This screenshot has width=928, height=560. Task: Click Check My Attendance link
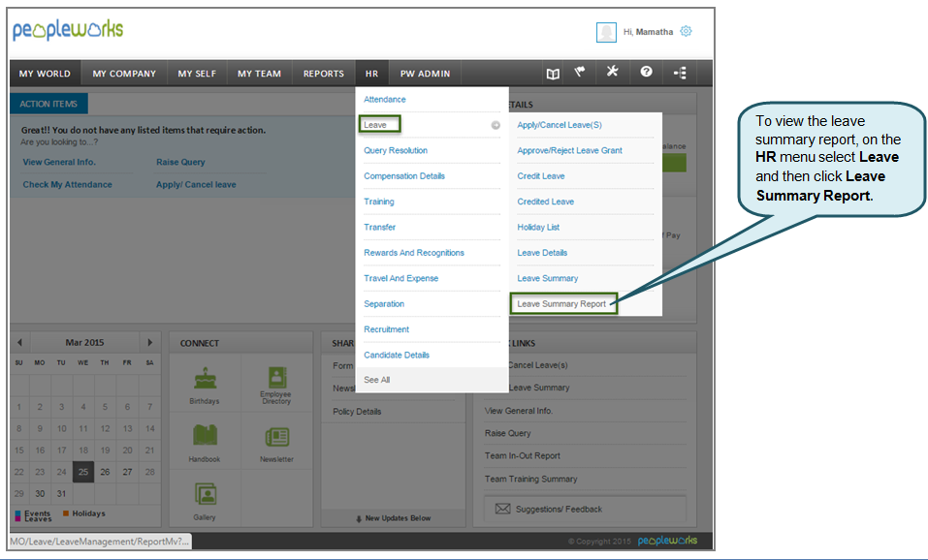(x=68, y=184)
